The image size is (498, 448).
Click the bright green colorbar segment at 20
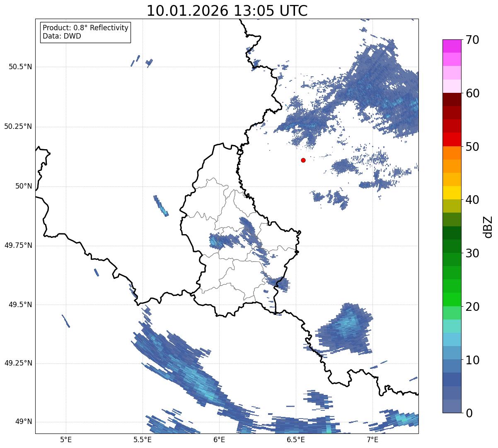pos(452,300)
